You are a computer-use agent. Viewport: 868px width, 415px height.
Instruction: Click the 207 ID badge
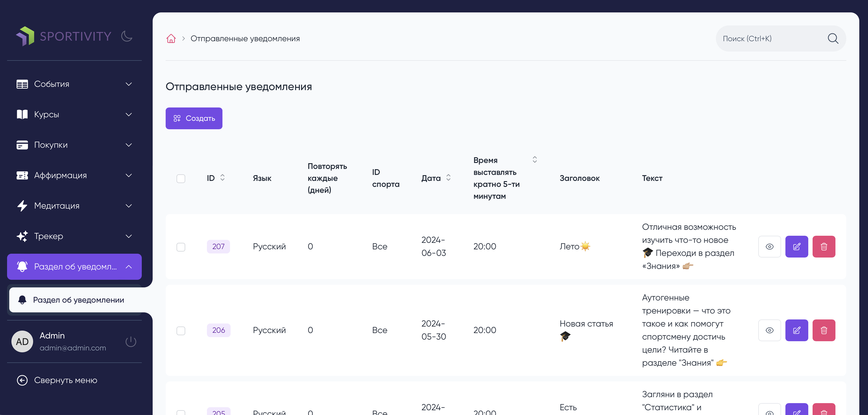(x=218, y=246)
